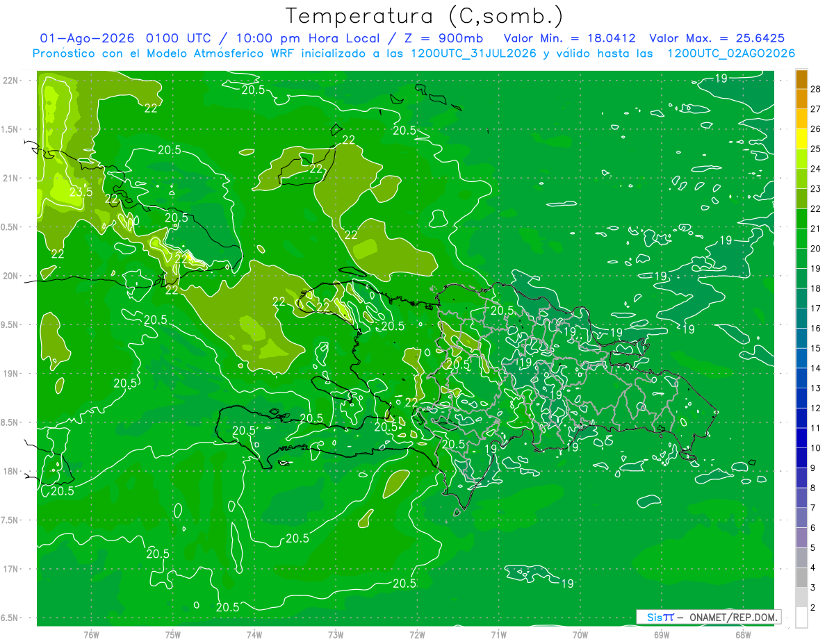
Task: Select 'Valor Min. = 18.0412' in the header
Action: [570, 38]
